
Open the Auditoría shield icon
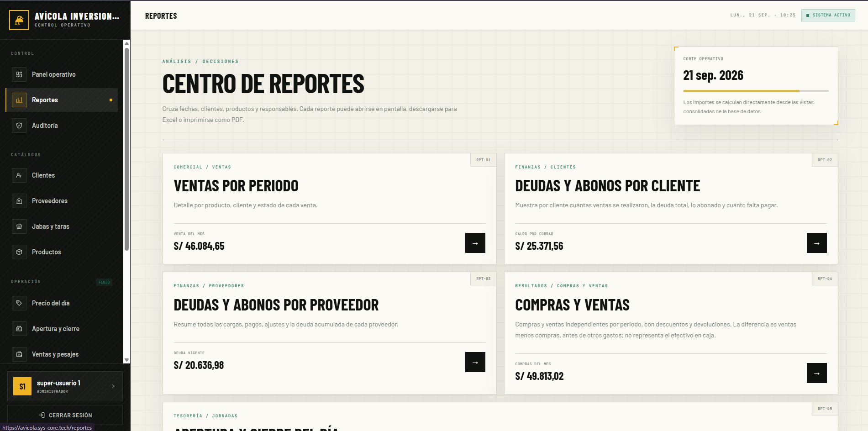19,126
